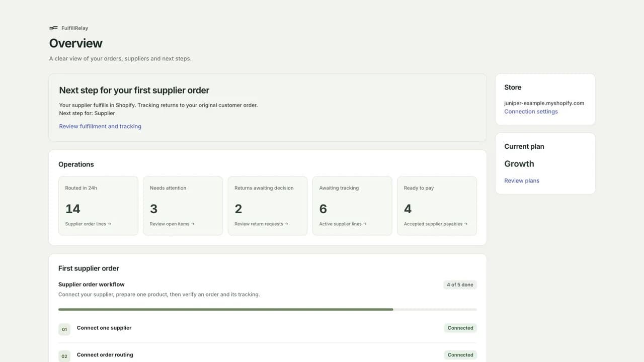The image size is (644, 362).
Task: Select step 01 number badge
Action: point(64,330)
